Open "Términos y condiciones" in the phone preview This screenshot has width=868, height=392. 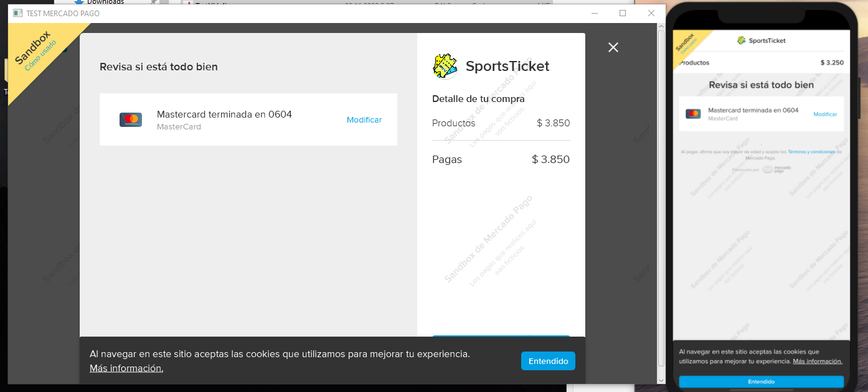(811, 152)
